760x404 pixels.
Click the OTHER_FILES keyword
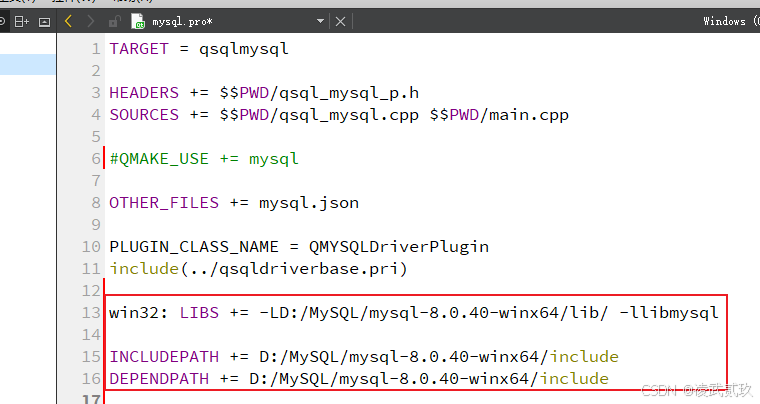(x=164, y=203)
